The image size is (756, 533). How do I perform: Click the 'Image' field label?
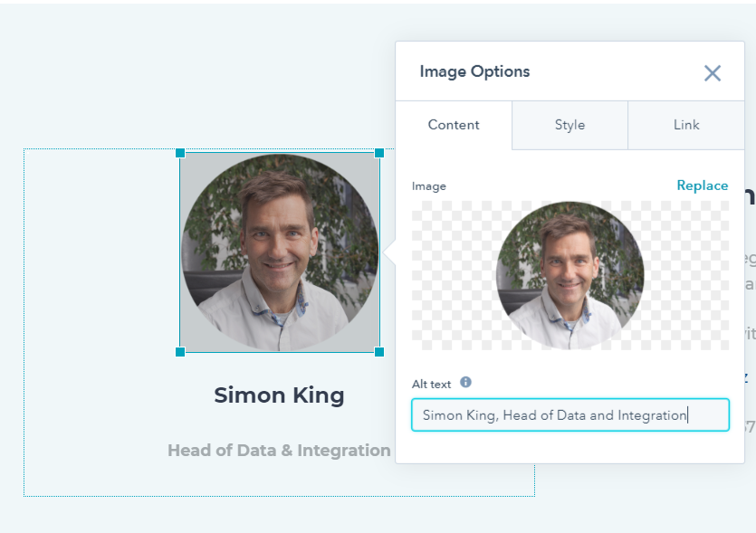[x=428, y=186]
